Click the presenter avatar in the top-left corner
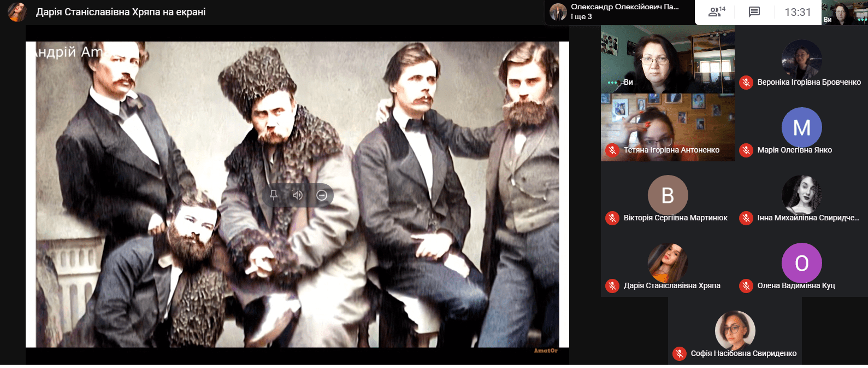 17,12
